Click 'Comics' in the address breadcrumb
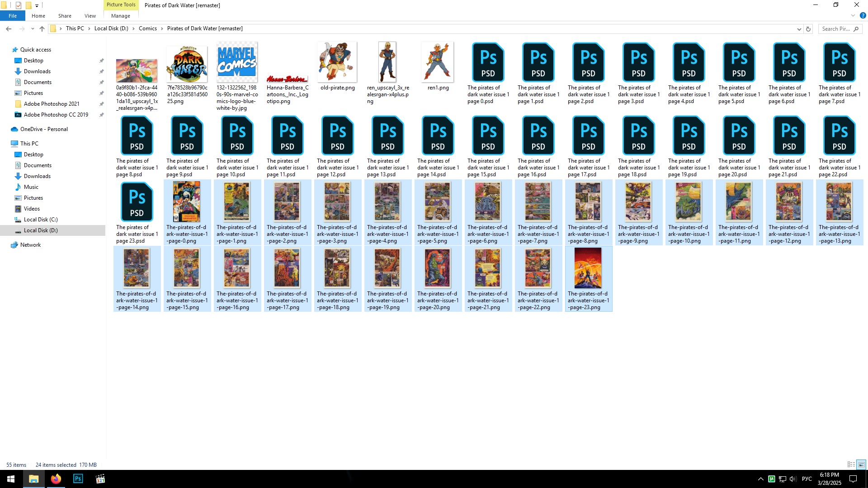The image size is (868, 488). click(148, 28)
